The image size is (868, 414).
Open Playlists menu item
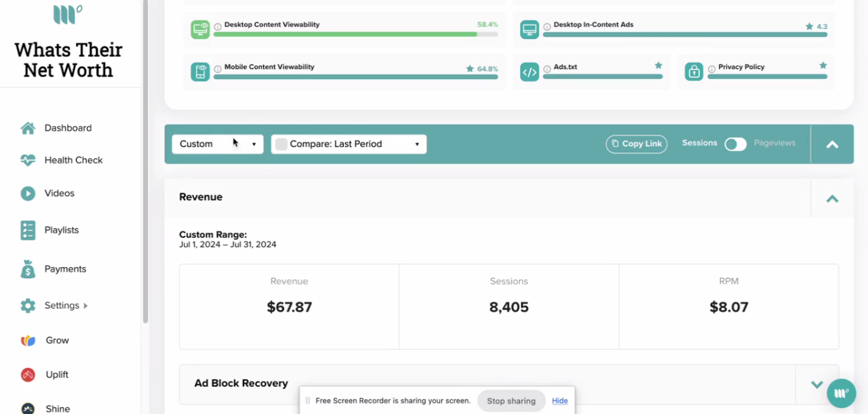click(61, 230)
